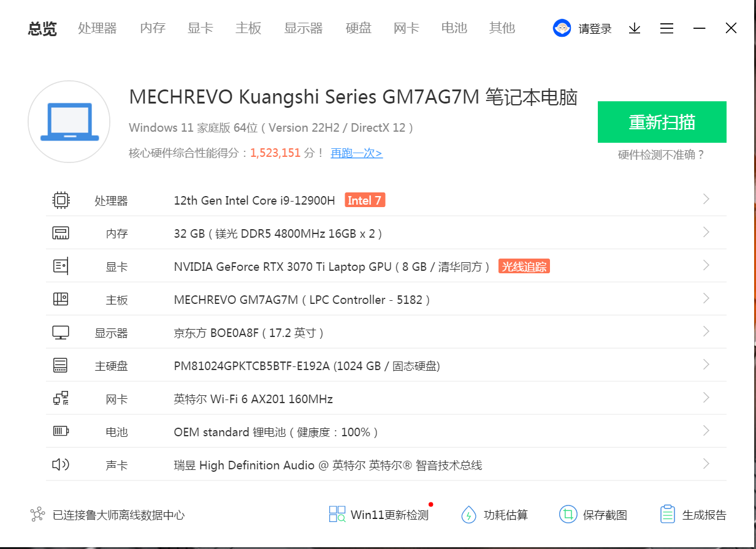
Task: Switch to the 处理器 tab
Action: pos(97,28)
